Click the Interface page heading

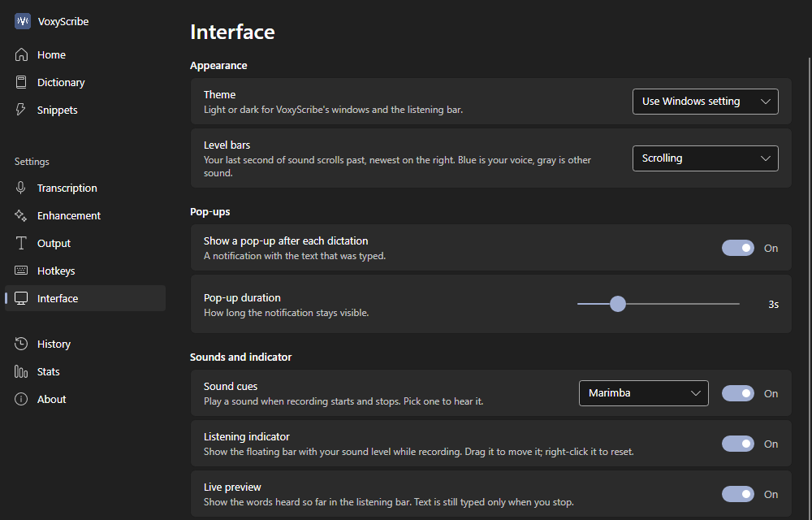[x=232, y=32]
